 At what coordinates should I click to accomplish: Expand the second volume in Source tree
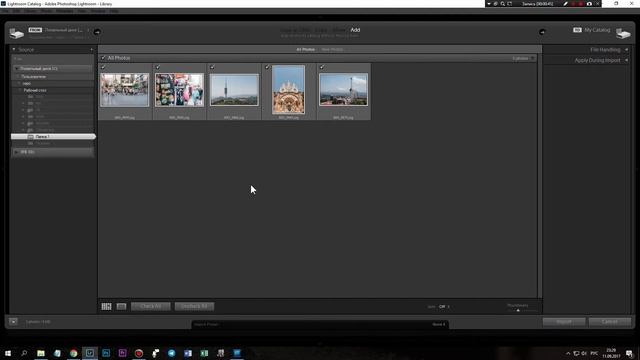(16, 152)
